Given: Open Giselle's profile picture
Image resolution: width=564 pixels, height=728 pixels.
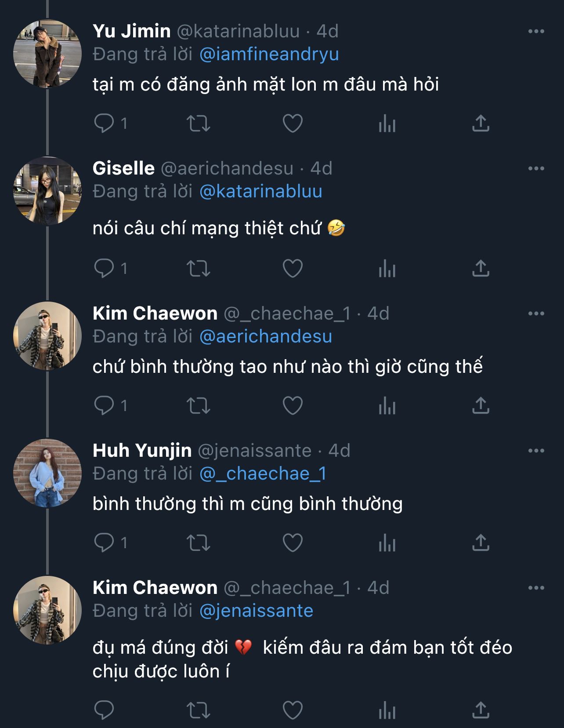Looking at the screenshot, I should 47,191.
